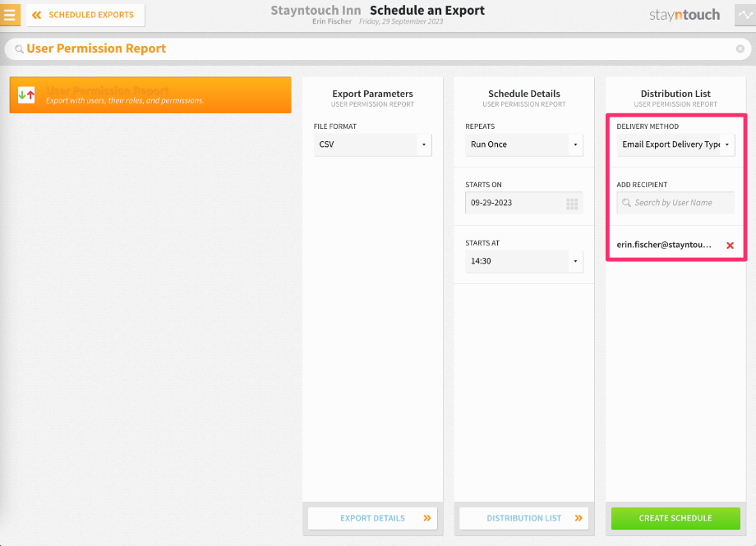Click the ADD RECIPIENT label
Screen dimensions: 756x546
642,185
